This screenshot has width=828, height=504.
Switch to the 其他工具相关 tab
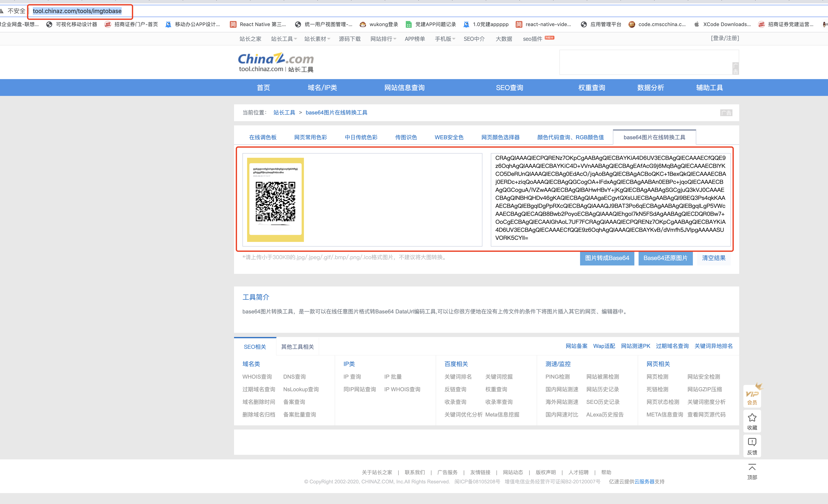pos(297,347)
